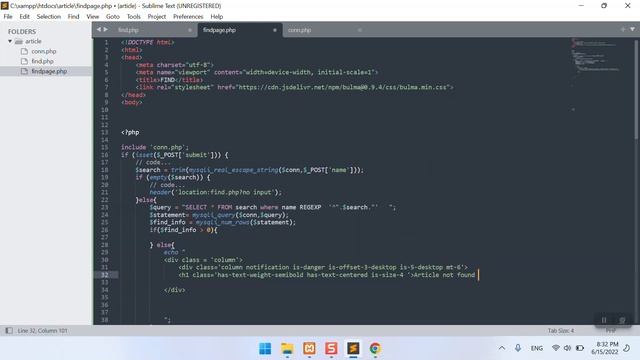Open findpage.php from the sidebar
Screen dimensions: 640x360
click(x=49, y=71)
